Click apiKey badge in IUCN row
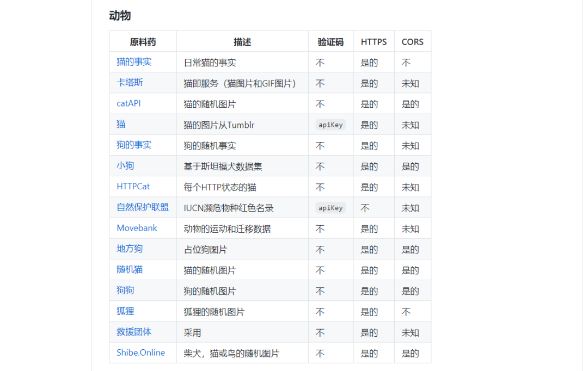The width and height of the screenshot is (588, 371). (331, 208)
